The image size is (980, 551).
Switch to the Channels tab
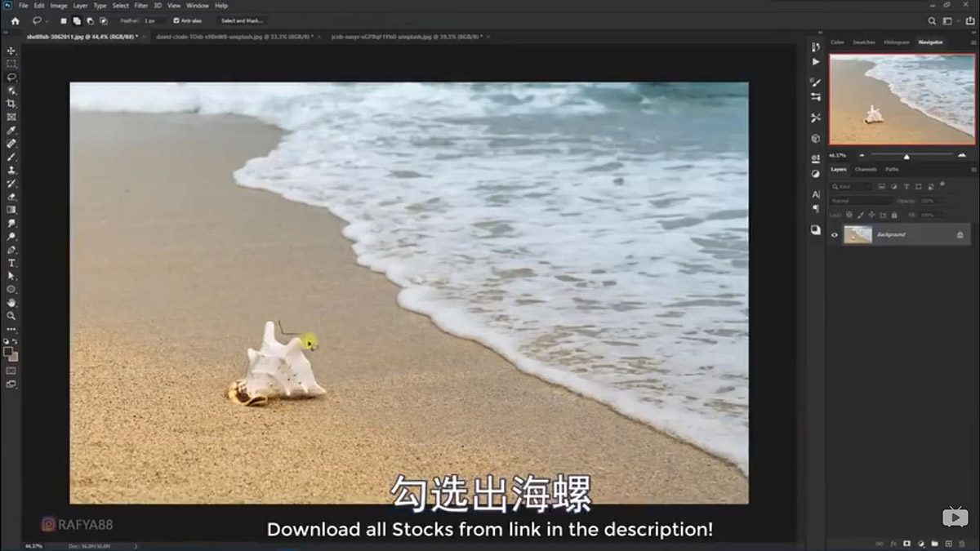pos(866,169)
